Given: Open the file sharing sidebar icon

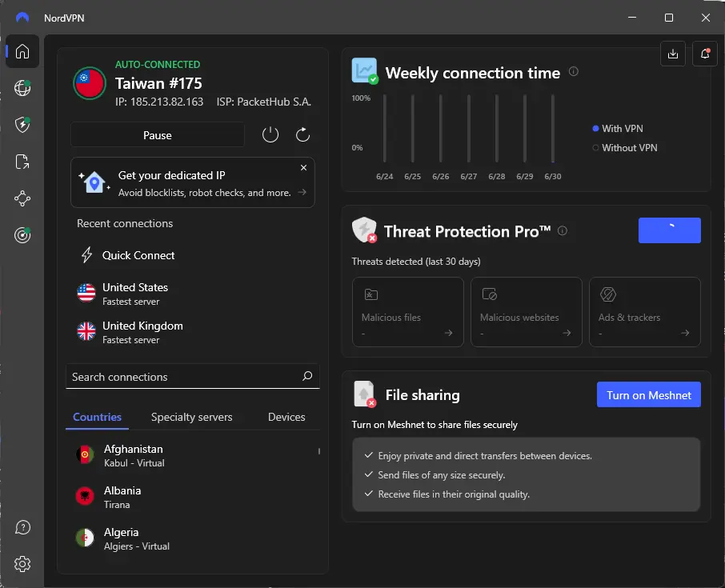Looking at the screenshot, I should tap(22, 162).
